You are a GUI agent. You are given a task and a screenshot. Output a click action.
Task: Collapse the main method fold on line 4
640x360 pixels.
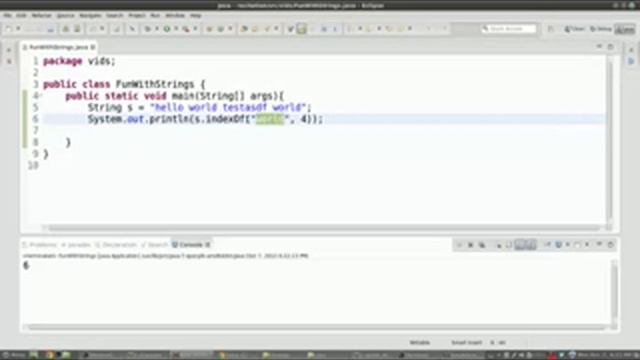point(40,96)
